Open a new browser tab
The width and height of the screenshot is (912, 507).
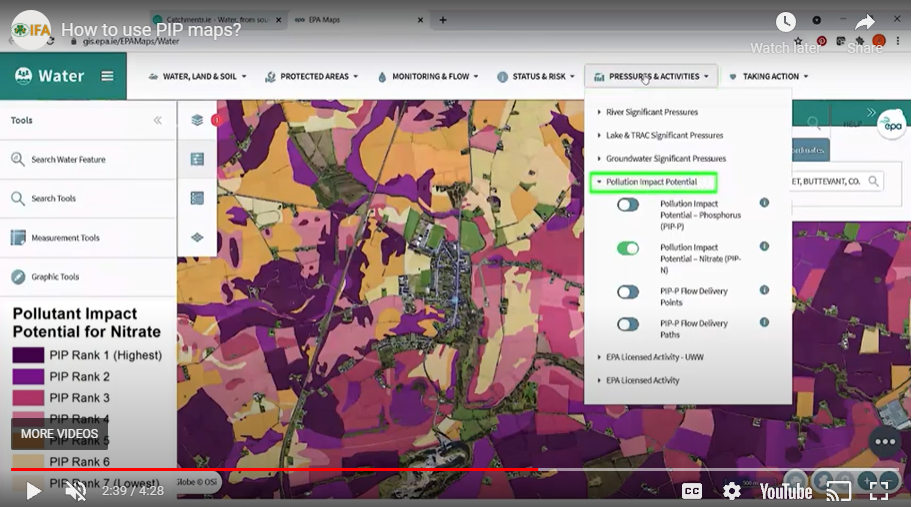click(x=443, y=20)
